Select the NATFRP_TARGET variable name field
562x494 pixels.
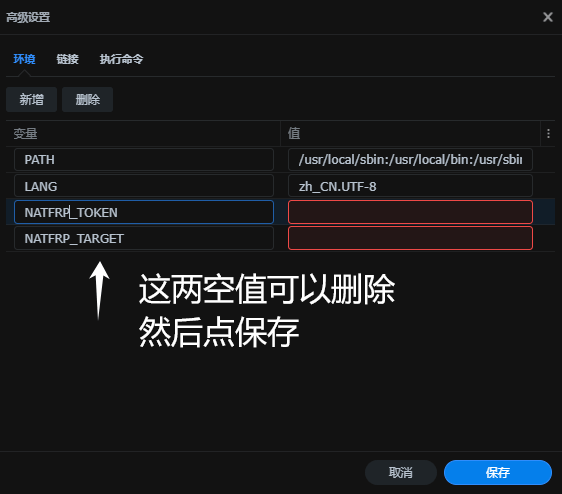click(144, 238)
